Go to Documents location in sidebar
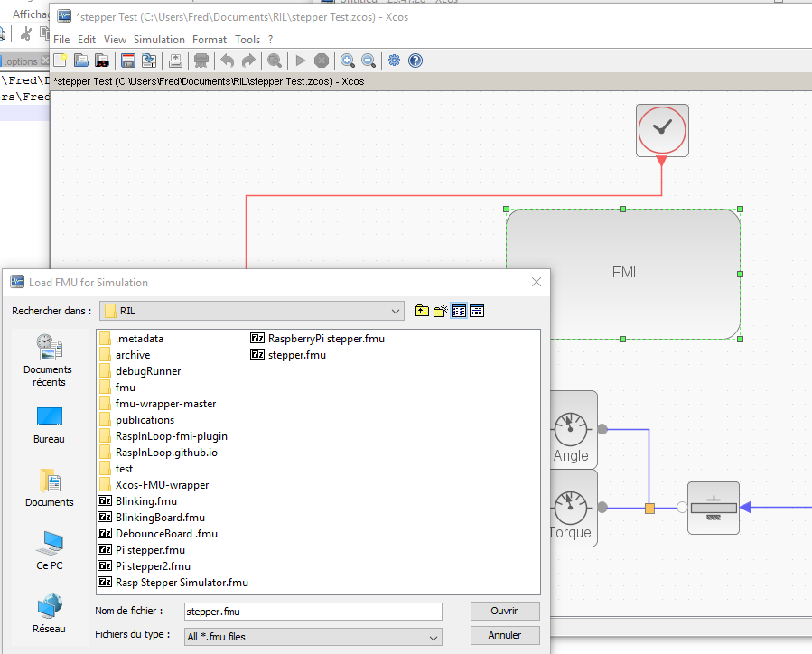 49,488
